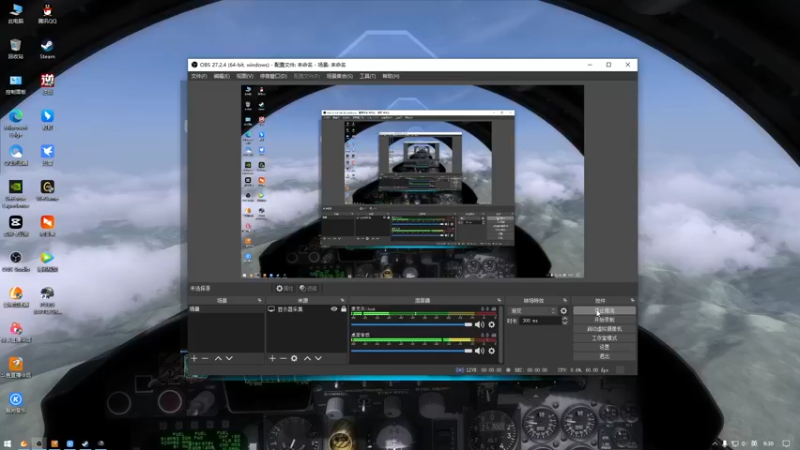Remove the selected source with minus icon

coord(283,359)
